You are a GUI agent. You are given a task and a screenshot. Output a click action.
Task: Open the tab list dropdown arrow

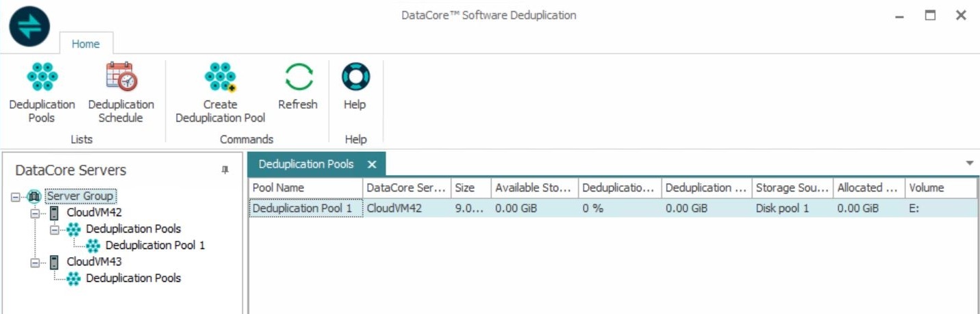pyautogui.click(x=969, y=163)
